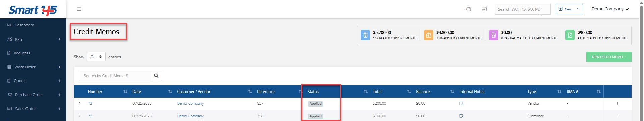Click the printer icon in top bar
This screenshot has height=121, width=644.
point(469,9)
